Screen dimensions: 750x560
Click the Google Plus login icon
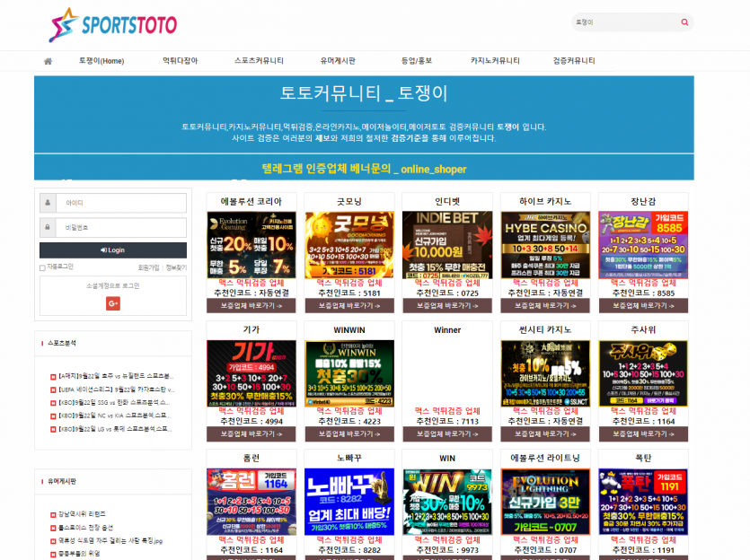click(x=113, y=303)
